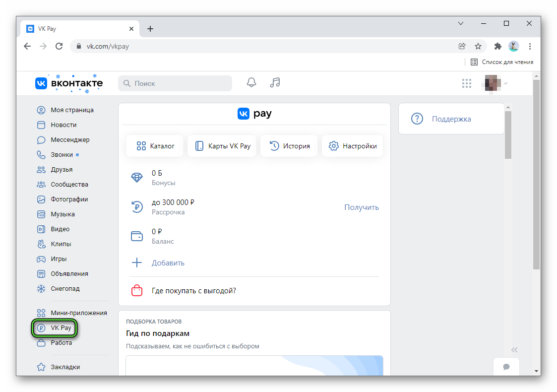Expand the profile avatar dropdown menu
This screenshot has height=392, width=557.
(495, 83)
